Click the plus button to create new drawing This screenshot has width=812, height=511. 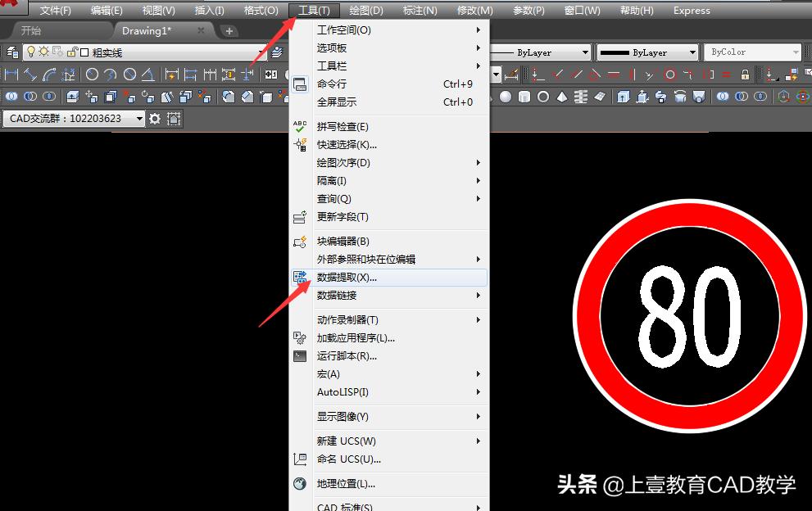point(229,30)
